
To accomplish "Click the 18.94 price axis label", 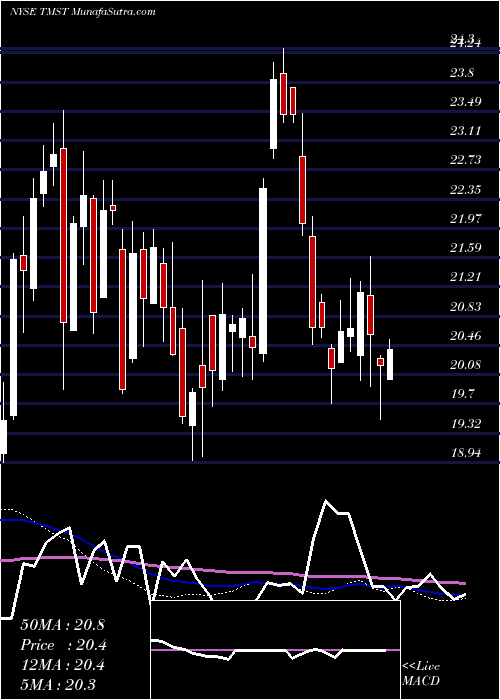I will pos(465,452).
